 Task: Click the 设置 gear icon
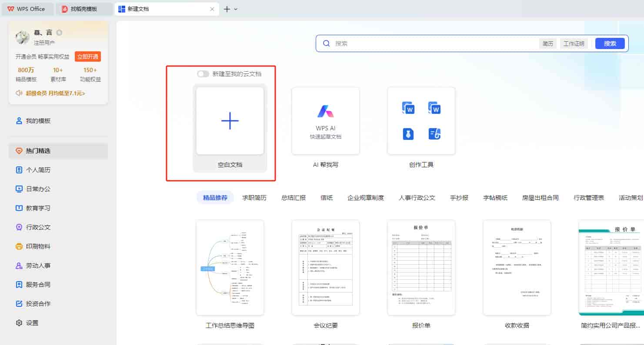pyautogui.click(x=19, y=323)
